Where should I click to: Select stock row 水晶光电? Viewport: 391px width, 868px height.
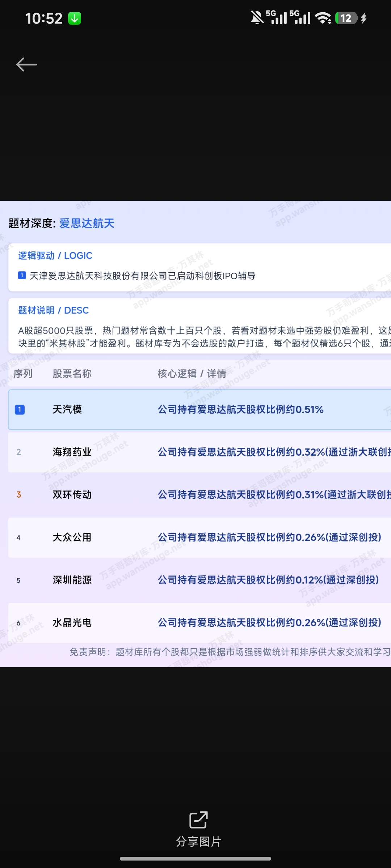pos(199,623)
